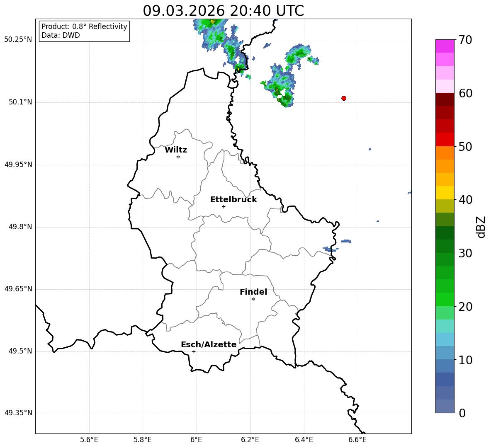Click the 50.1°N latitude label

coord(20,102)
